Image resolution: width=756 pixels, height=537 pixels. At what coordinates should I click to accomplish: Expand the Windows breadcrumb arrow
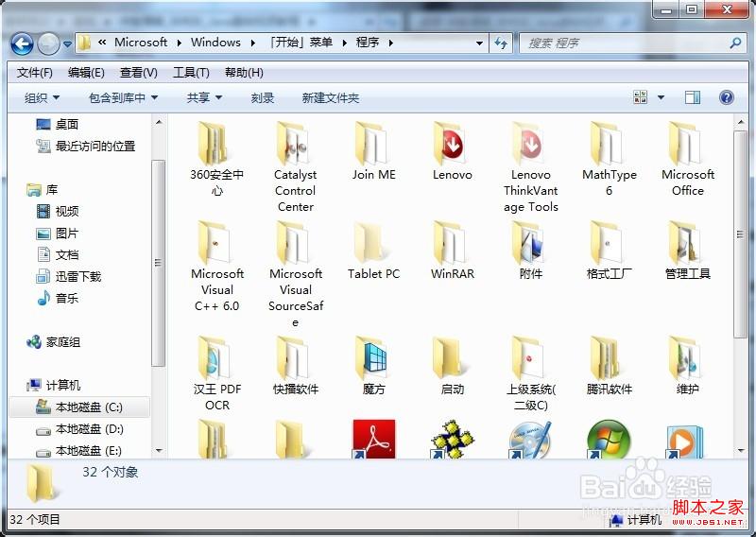[253, 43]
